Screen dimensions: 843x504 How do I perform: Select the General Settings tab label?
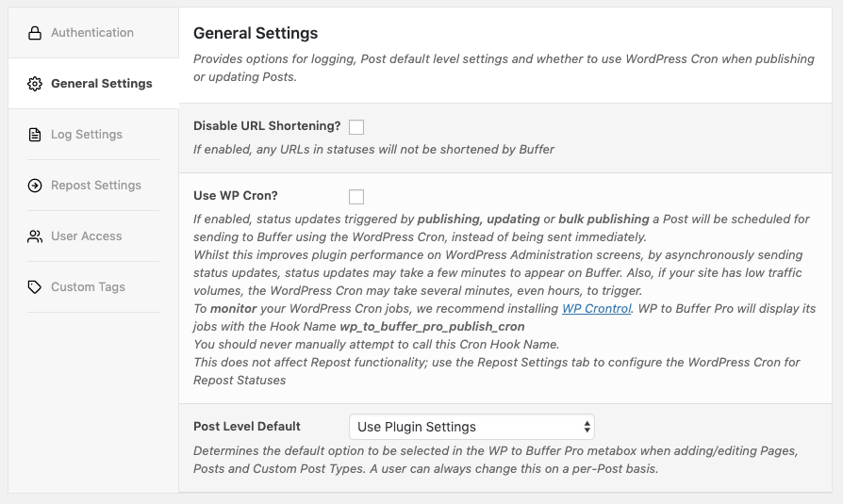click(x=102, y=83)
